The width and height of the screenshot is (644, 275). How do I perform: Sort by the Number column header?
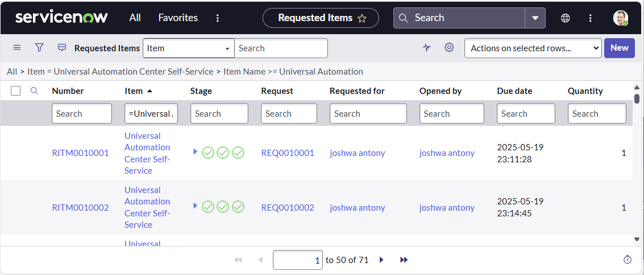68,91
